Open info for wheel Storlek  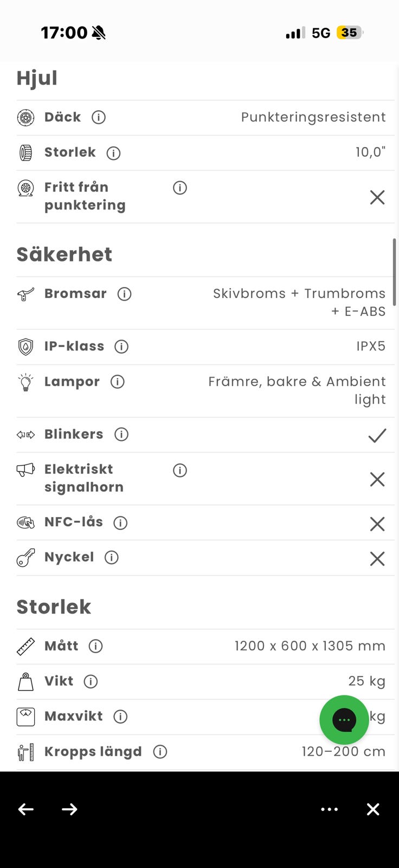tap(113, 153)
